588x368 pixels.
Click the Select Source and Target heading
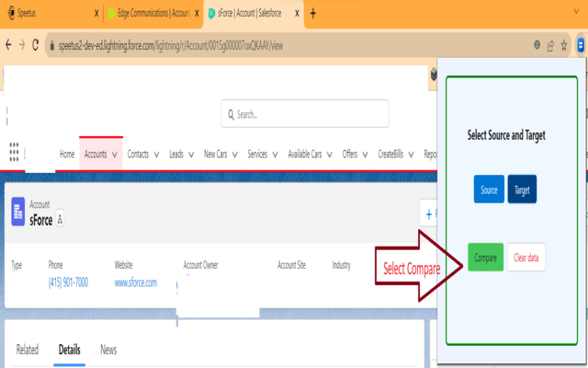click(506, 135)
